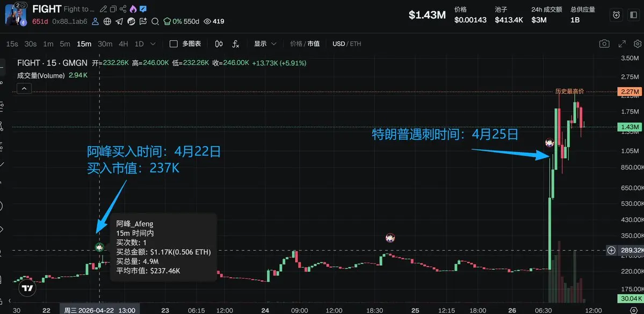Select the 15m timeframe
The width and height of the screenshot is (644, 314).
[x=84, y=44]
